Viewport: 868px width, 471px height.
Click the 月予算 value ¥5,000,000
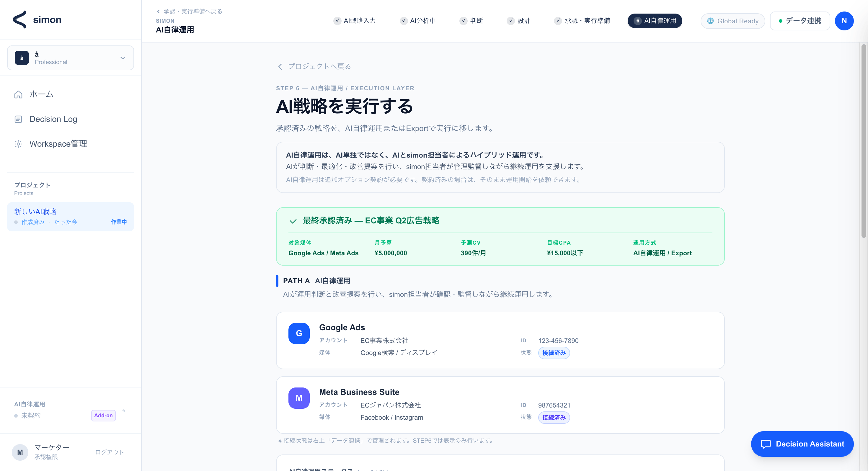coord(391,253)
